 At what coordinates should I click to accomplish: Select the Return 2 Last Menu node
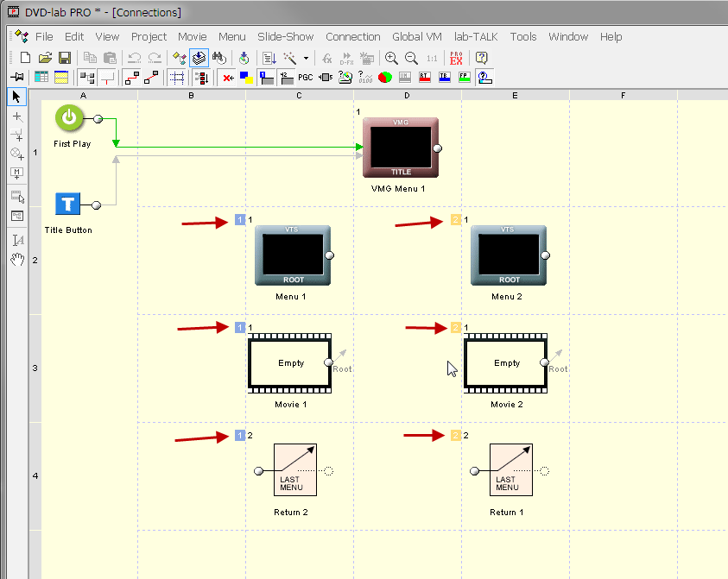pyautogui.click(x=295, y=469)
